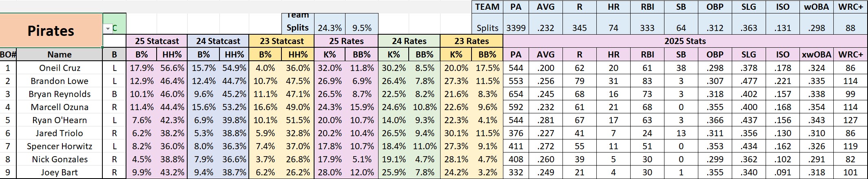Select the Joey Bart name cell

click(x=60, y=172)
